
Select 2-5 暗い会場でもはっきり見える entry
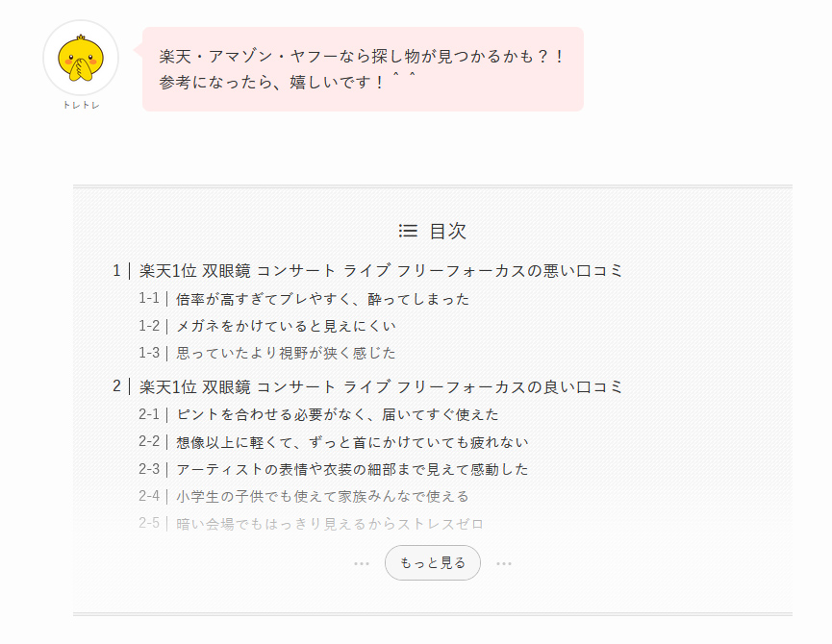click(330, 524)
